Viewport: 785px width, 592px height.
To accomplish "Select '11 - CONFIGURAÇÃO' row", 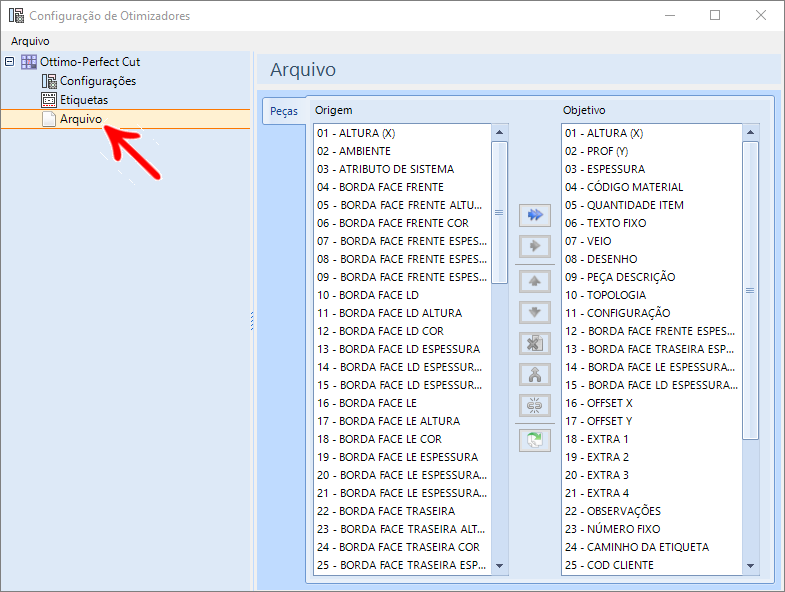I will pos(652,314).
